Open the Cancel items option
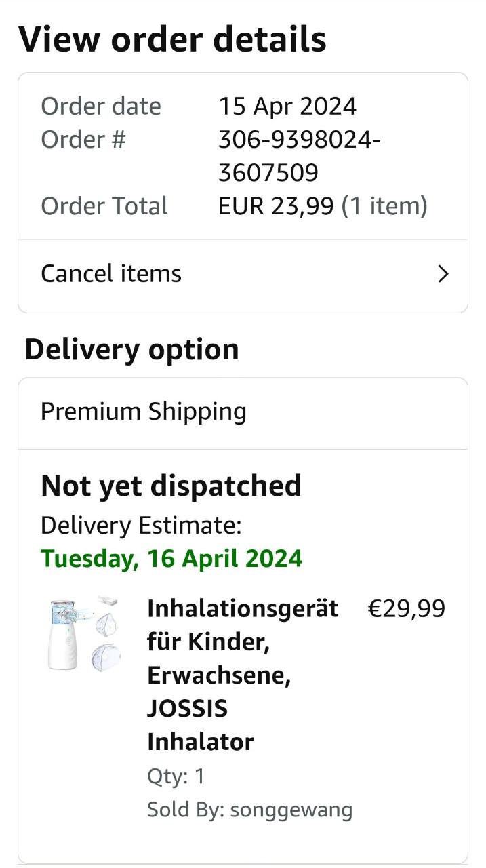Viewport: 486px width, 868px height. tap(112, 274)
